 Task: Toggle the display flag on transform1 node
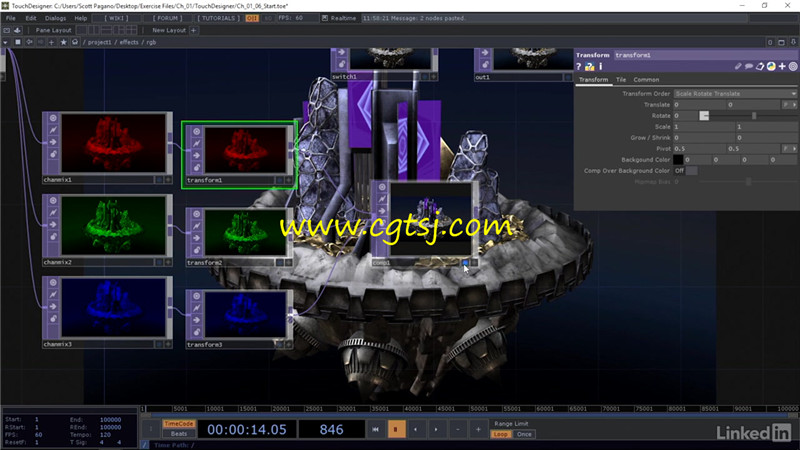tap(280, 180)
